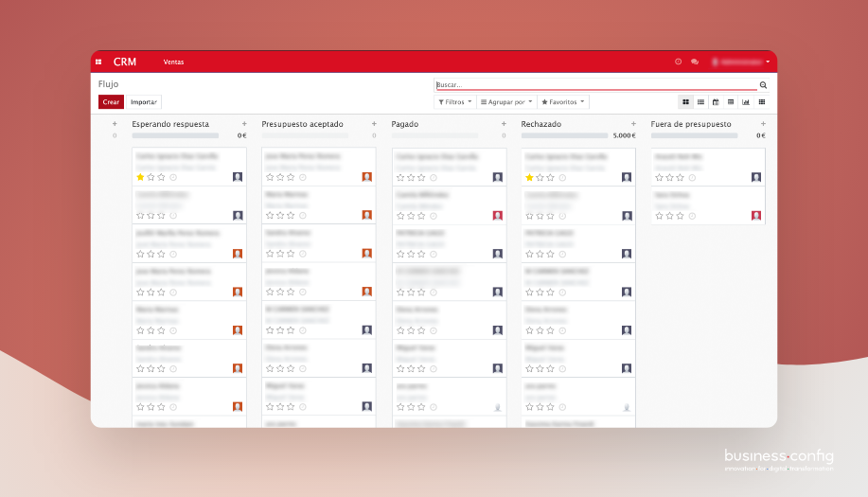
Task: Select the Presupuesto aceptado column header
Action: [302, 124]
